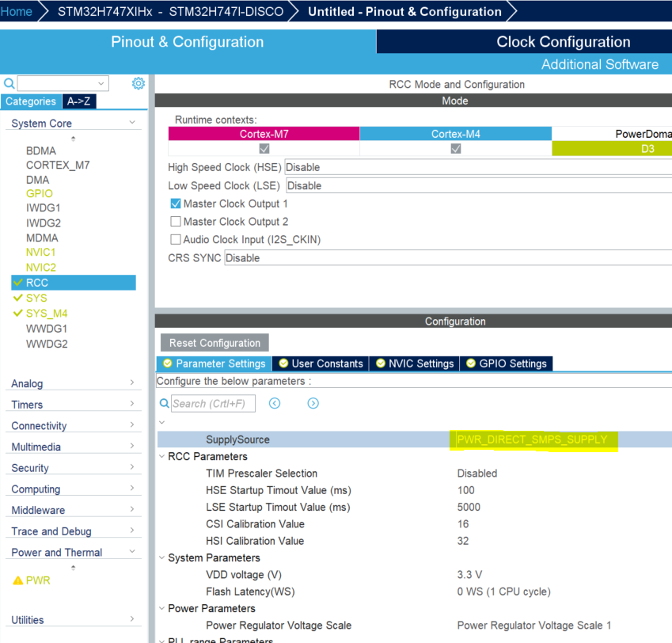Select NVIC2 in System Core
This screenshot has height=643, width=672.
click(41, 268)
